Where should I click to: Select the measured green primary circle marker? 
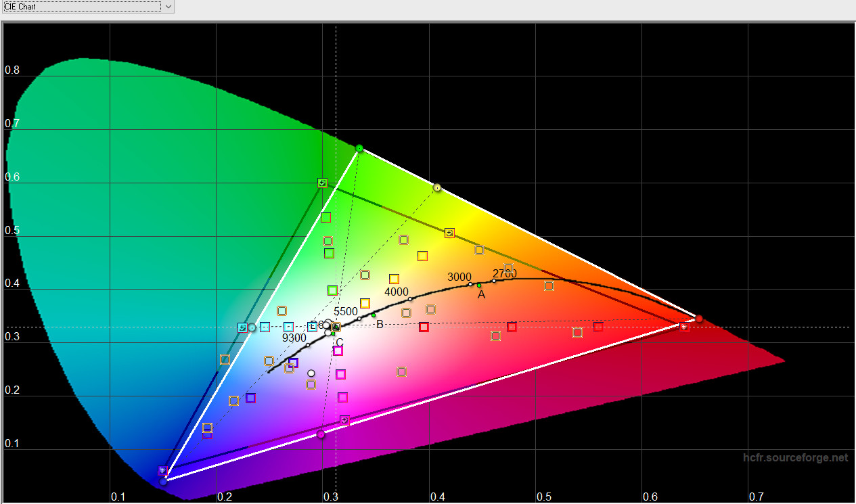[x=359, y=149]
